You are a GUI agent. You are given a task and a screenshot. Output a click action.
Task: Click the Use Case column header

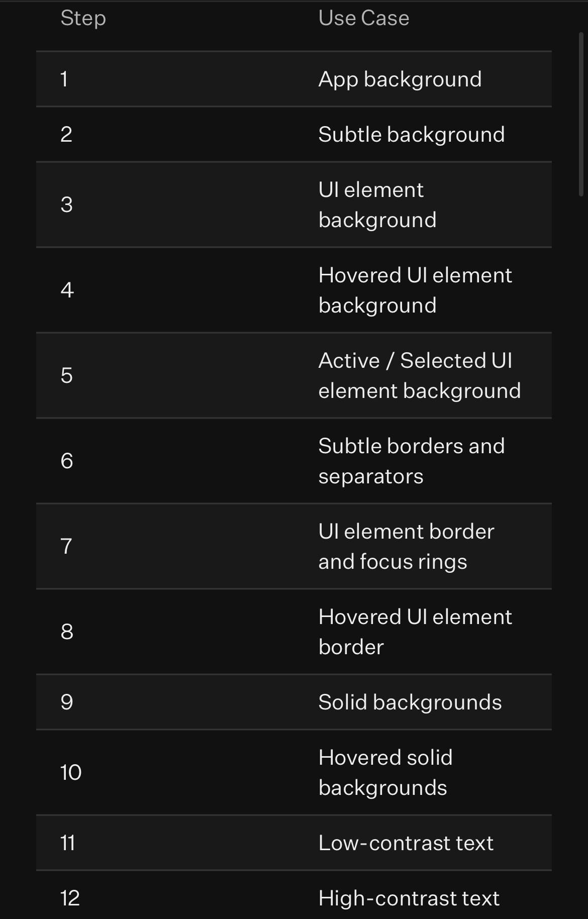tap(363, 18)
